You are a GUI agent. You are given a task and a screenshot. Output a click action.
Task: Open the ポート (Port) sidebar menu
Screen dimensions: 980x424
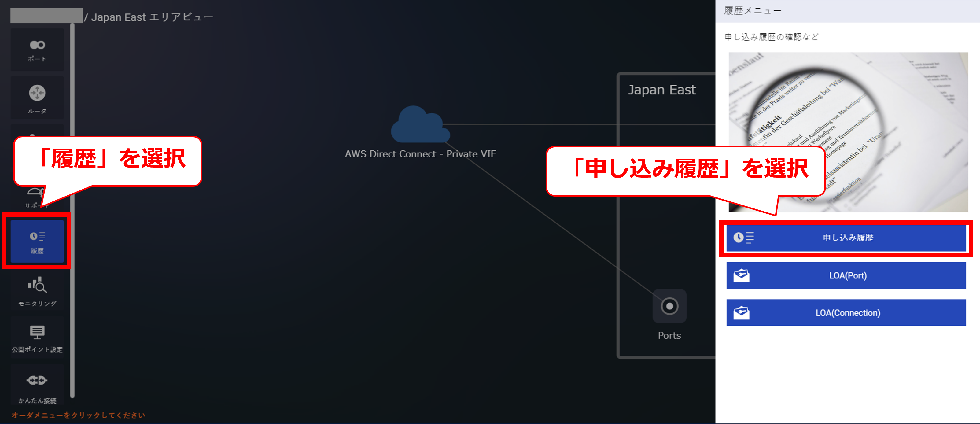pos(37,50)
